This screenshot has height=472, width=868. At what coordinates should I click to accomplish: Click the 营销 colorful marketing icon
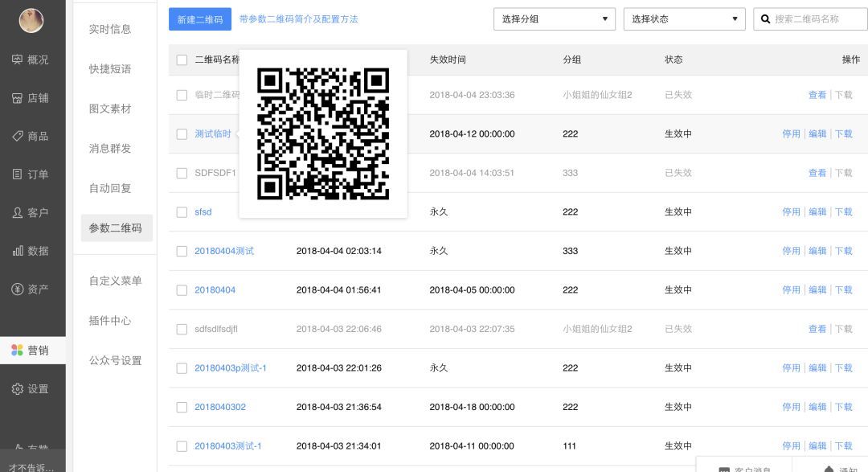pos(17,350)
